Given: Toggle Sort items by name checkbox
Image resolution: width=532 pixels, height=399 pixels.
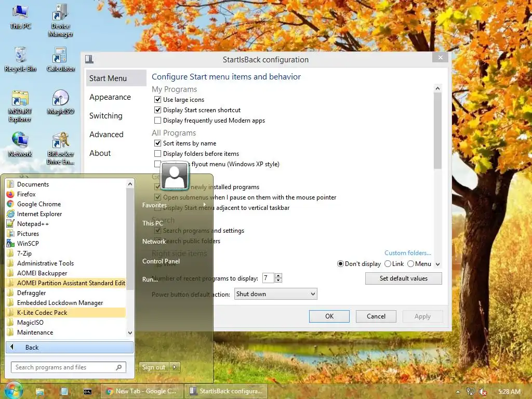Looking at the screenshot, I should [x=157, y=143].
